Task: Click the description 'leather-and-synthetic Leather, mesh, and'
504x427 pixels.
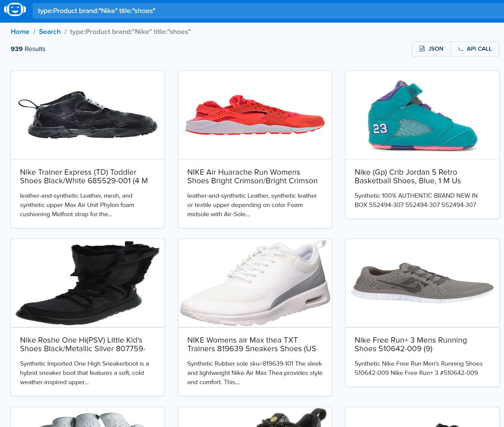Action: [x=76, y=196]
